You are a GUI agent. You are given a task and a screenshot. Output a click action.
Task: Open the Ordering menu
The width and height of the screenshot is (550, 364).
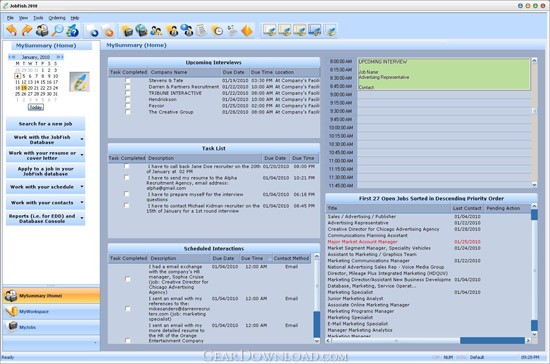[x=57, y=18]
